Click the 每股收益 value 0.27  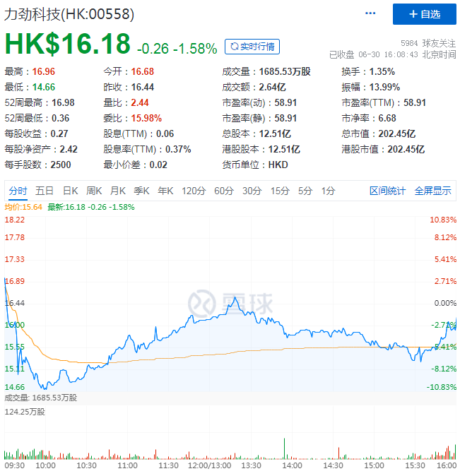click(x=59, y=133)
